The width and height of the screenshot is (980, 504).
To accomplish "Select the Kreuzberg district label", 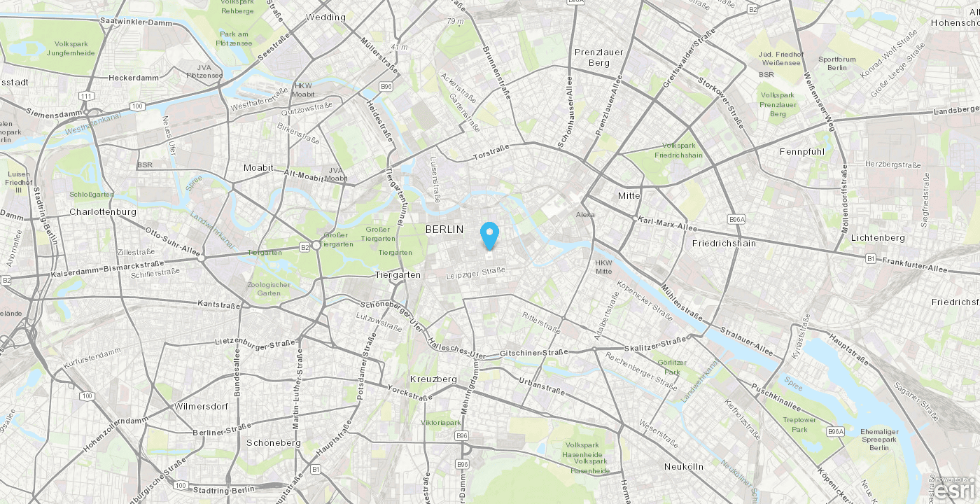I will click(x=433, y=379).
